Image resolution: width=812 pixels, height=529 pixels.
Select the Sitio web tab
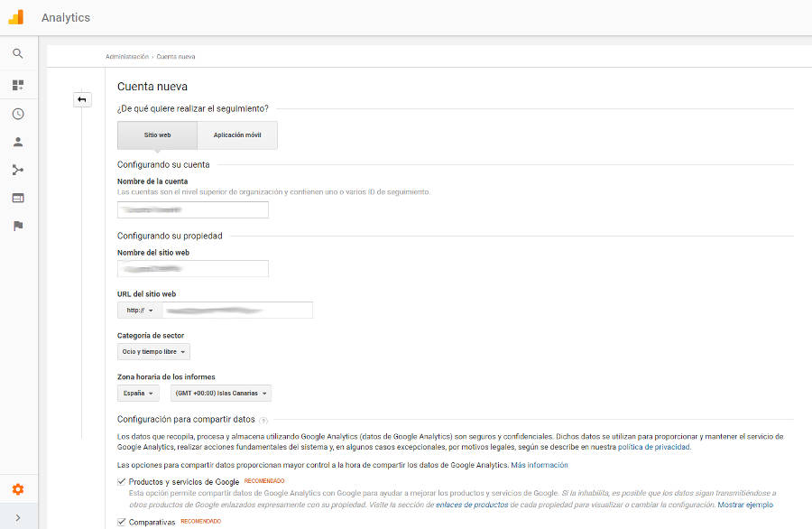[157, 135]
